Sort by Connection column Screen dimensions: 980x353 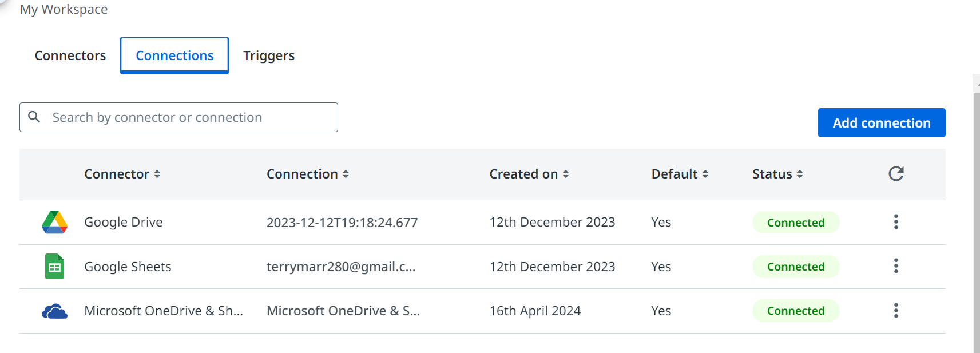coord(308,174)
